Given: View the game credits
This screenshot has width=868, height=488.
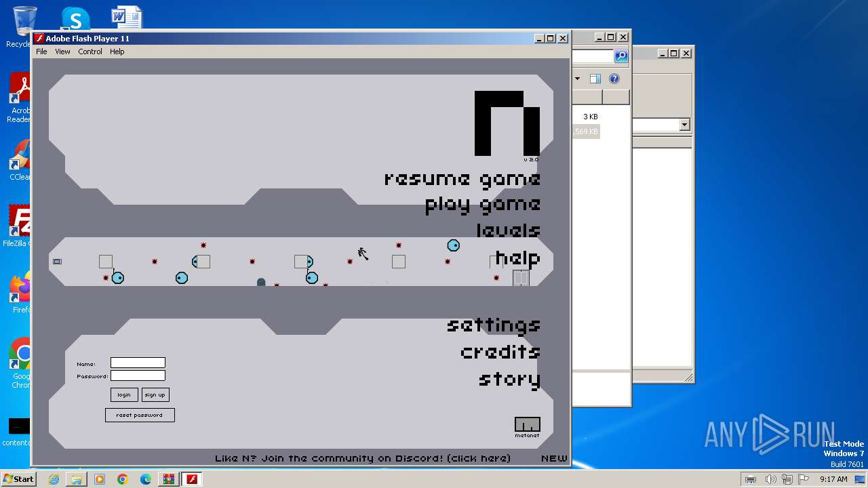Looking at the screenshot, I should point(500,352).
